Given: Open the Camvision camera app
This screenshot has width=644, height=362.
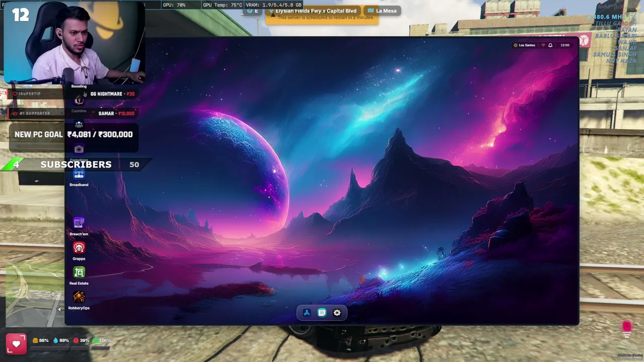Looking at the screenshot, I should click(x=79, y=149).
